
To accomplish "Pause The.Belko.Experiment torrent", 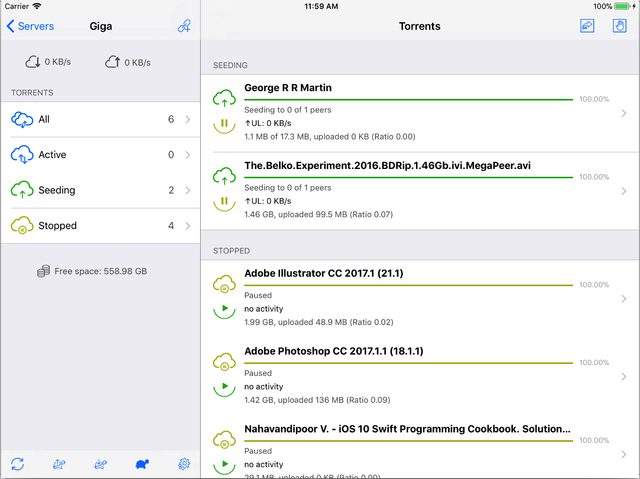I will pos(224,202).
